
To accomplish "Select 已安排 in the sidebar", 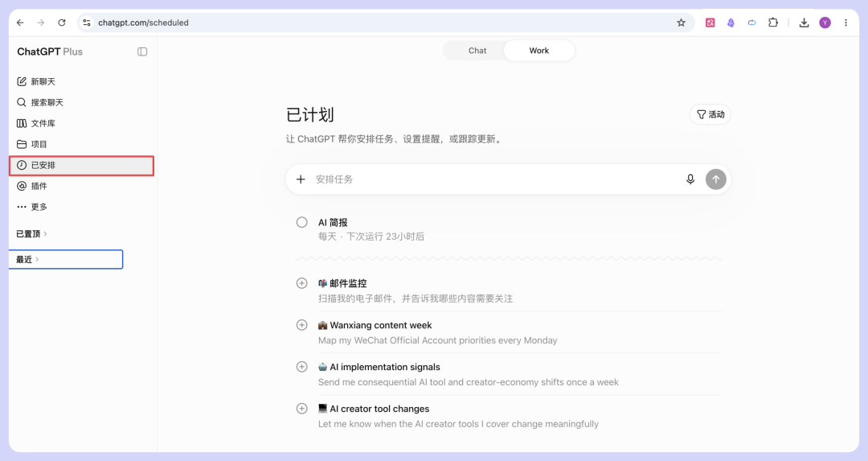I will (x=81, y=166).
